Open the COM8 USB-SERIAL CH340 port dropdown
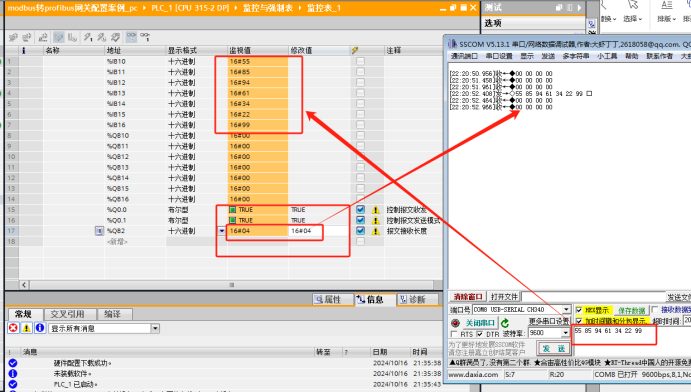691x392 pixels. coord(566,310)
